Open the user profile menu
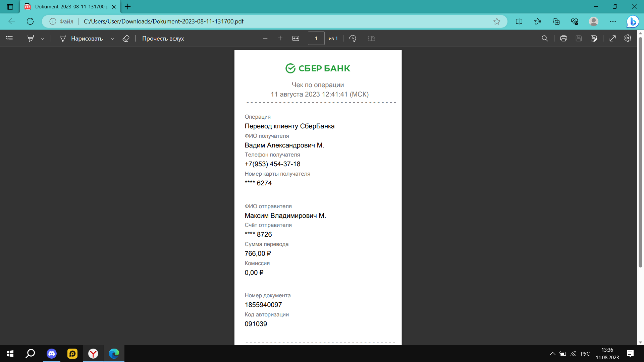The width and height of the screenshot is (644, 362). coord(594,21)
